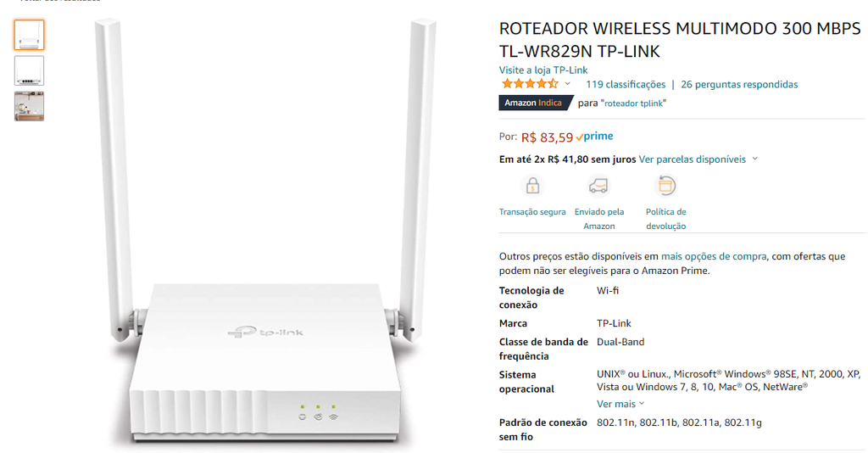This screenshot has width=868, height=453.
Task: Open the Visite a loja TP-Link link
Action: (543, 70)
